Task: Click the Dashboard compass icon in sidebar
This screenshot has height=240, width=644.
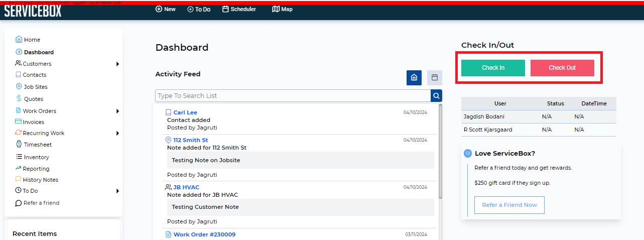Action: [19, 52]
